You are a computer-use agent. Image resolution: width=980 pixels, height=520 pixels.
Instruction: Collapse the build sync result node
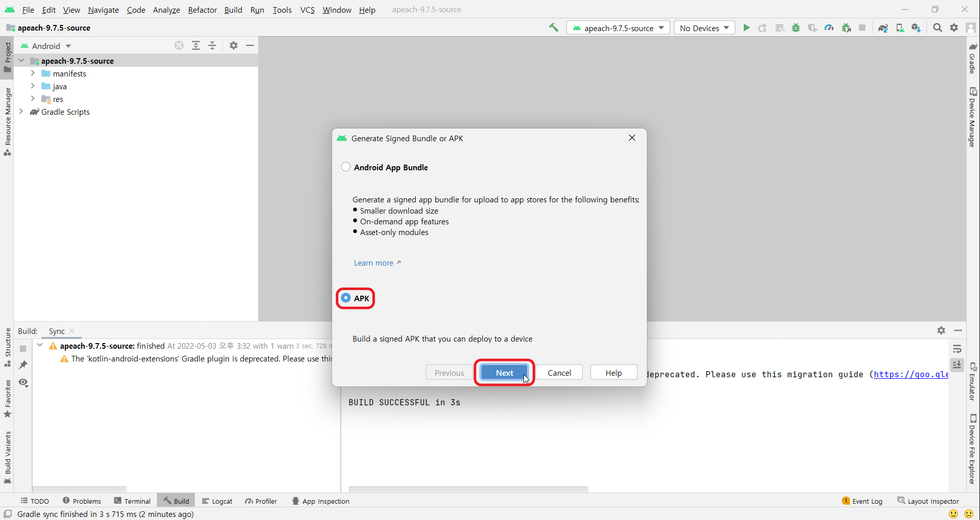[x=40, y=345]
